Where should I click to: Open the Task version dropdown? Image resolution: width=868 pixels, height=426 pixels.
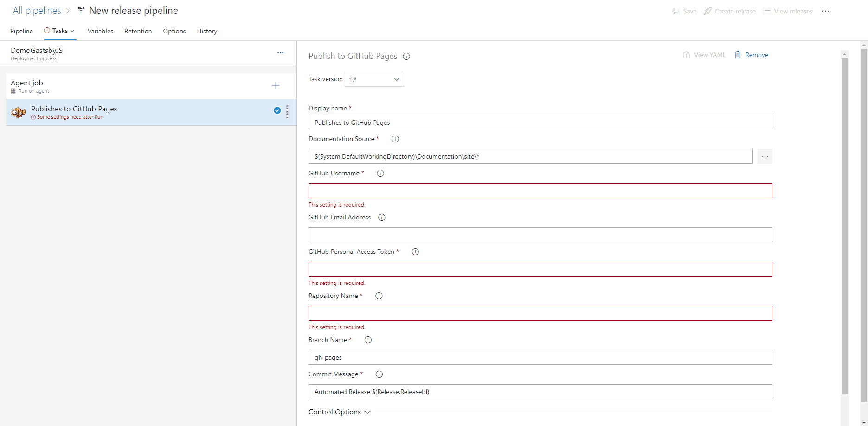374,79
